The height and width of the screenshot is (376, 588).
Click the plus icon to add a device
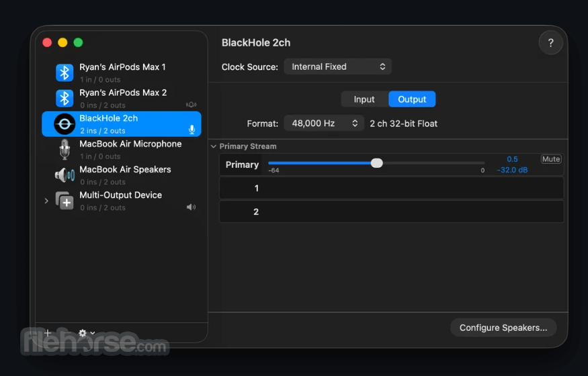click(48, 333)
